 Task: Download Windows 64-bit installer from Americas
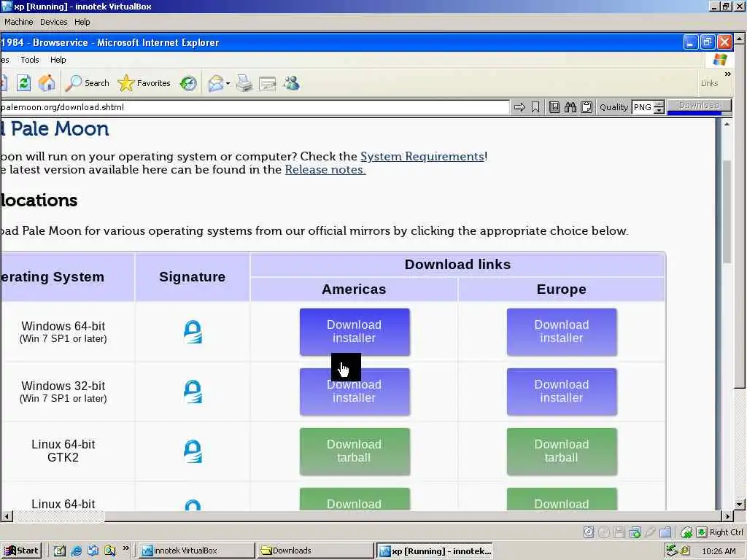pyautogui.click(x=355, y=332)
